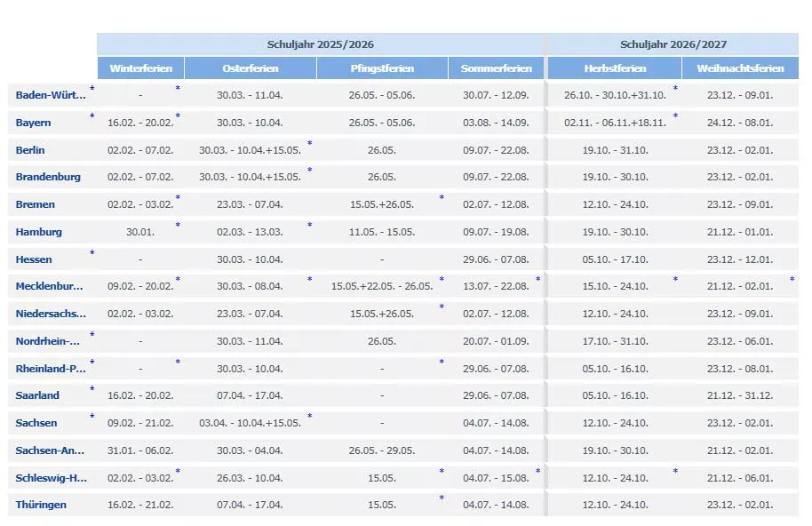Click the asterisk beside the Hessen state name

(92, 252)
